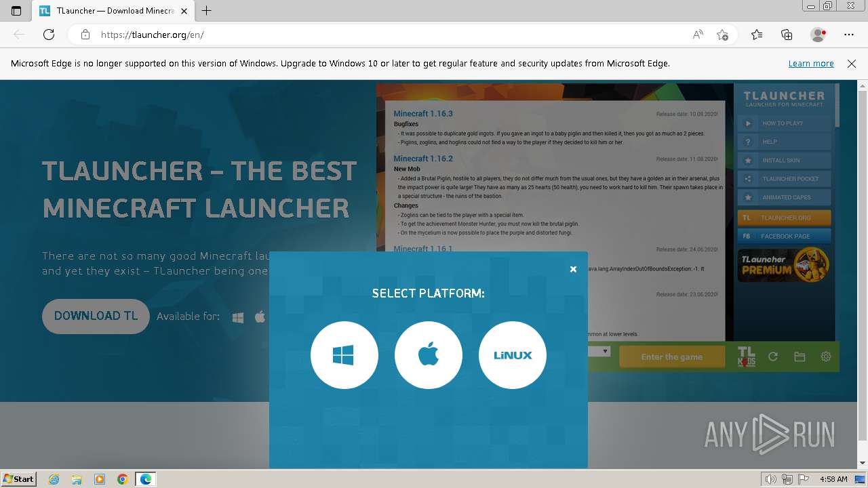View site information lock icon
The image size is (868, 488).
pos(85,35)
